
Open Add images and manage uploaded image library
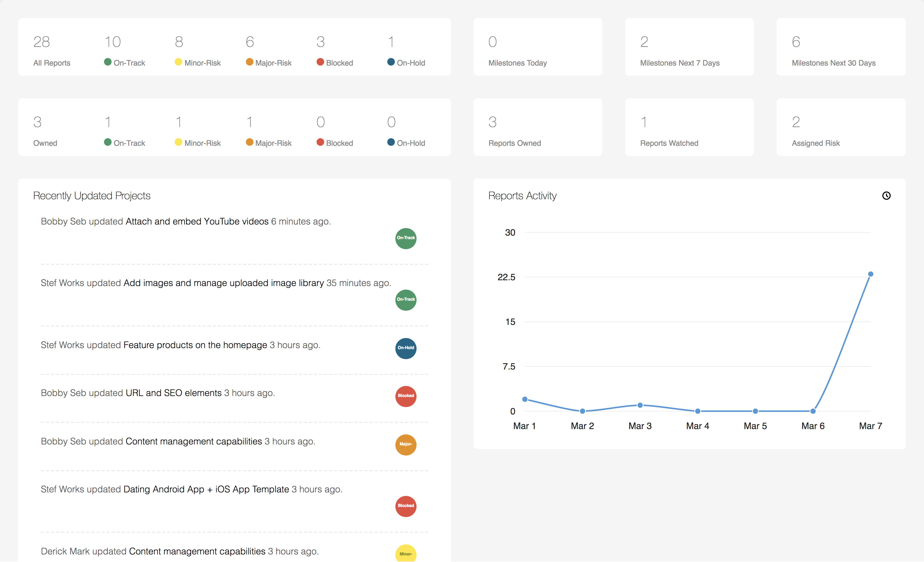pos(223,283)
